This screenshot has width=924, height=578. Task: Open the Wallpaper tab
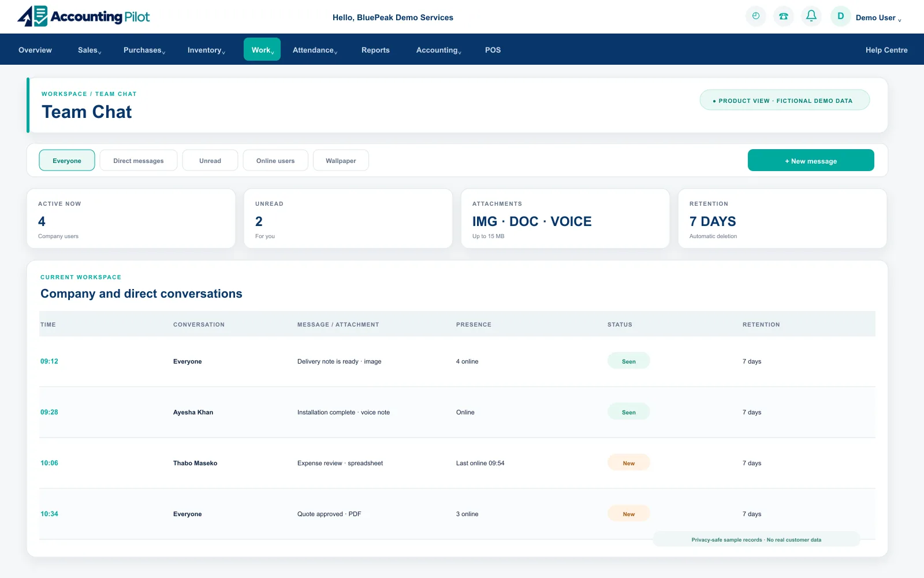[341, 160]
